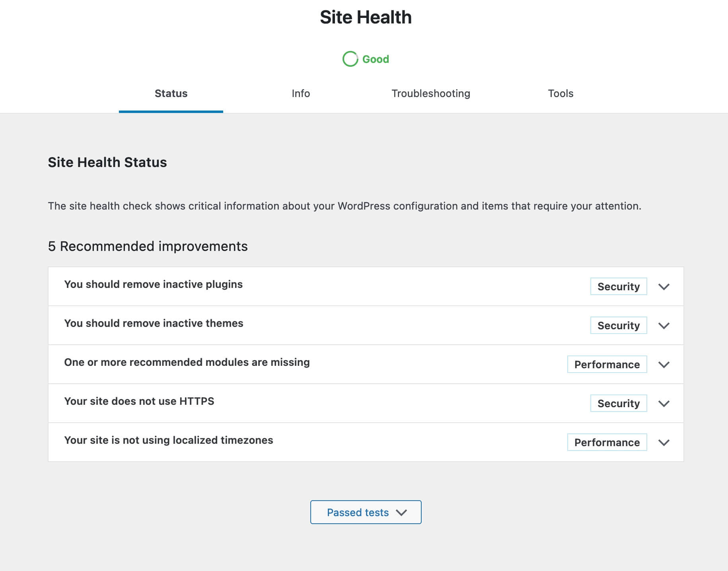Click Security badge on inactive plugins row
Image resolution: width=728 pixels, height=571 pixels.
click(x=618, y=287)
